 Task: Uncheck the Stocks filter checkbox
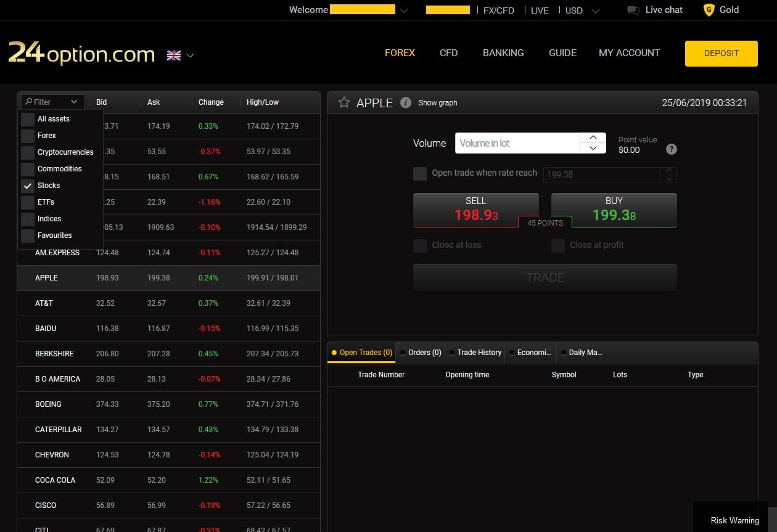pos(28,186)
